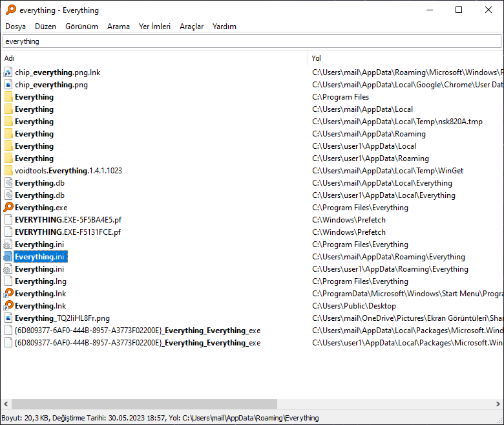This screenshot has height=425, width=504.
Task: Select Everything folder icon in Temp\nsk820A.tmp
Action: tap(8, 122)
